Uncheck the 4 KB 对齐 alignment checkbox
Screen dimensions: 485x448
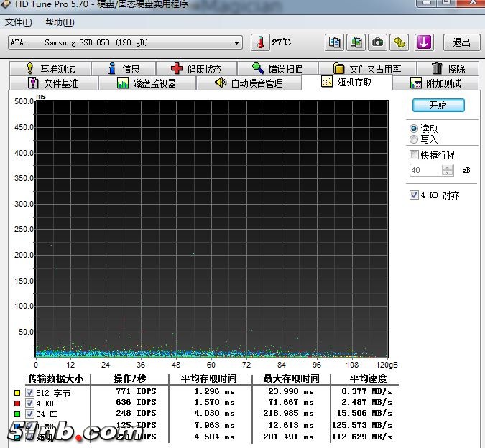click(414, 195)
